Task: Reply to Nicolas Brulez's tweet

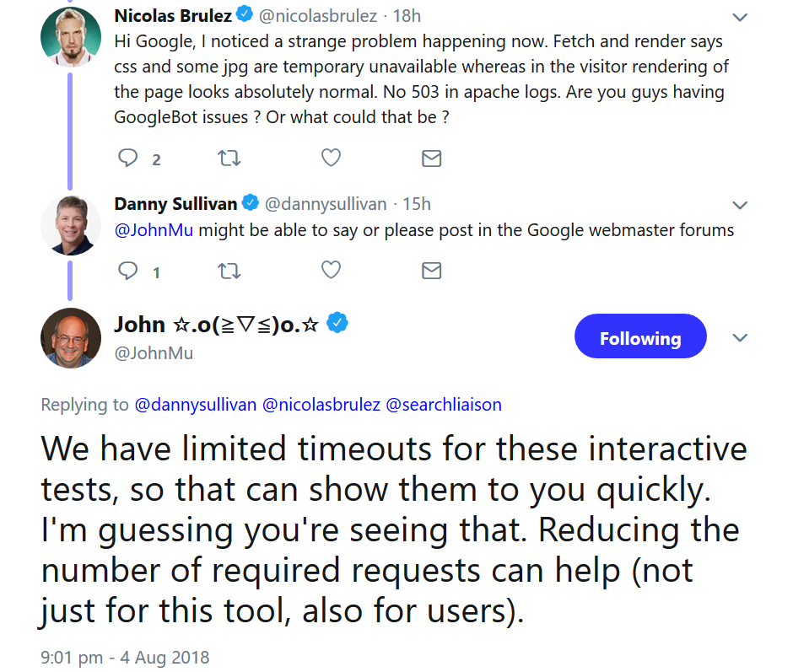Action: coord(127,158)
